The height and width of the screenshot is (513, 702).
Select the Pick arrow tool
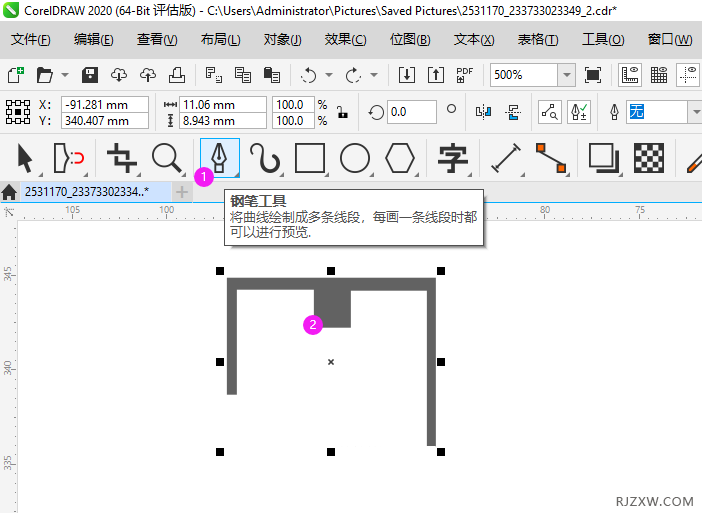click(x=25, y=158)
